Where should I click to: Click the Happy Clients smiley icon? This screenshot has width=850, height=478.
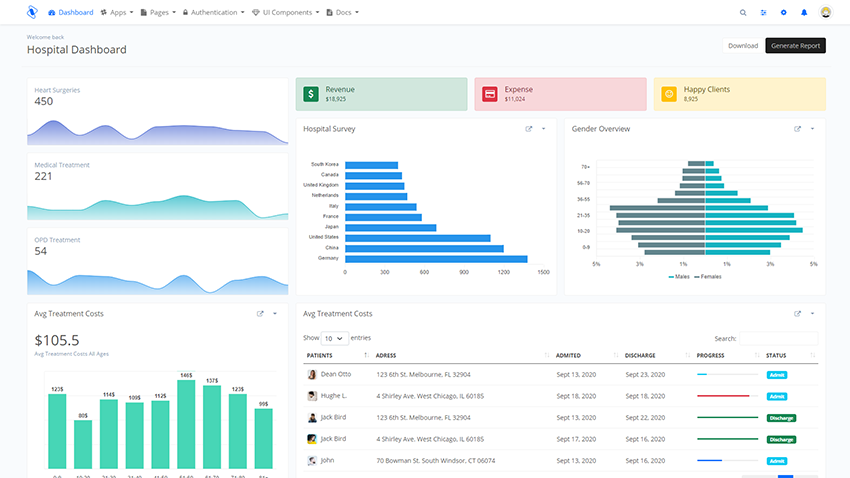(x=669, y=94)
